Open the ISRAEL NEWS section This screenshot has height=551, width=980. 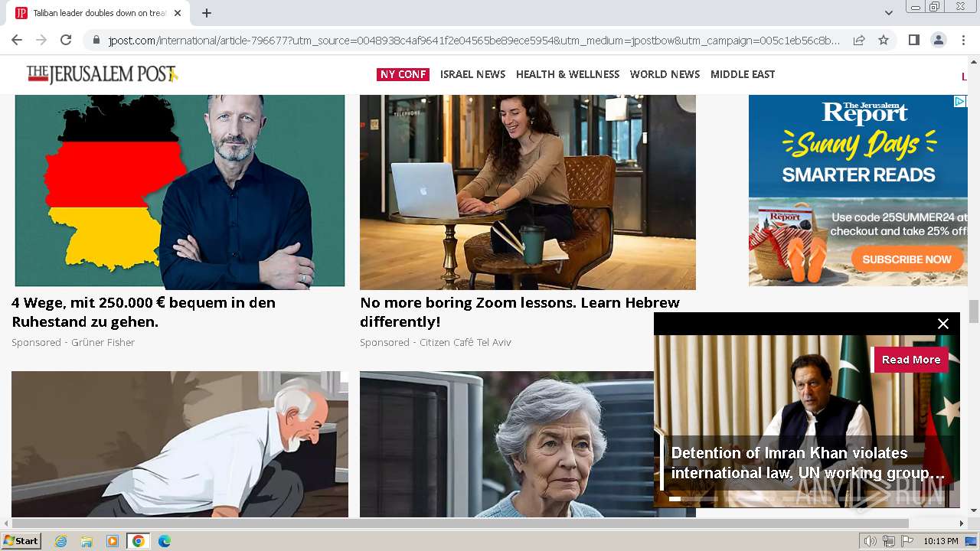472,74
